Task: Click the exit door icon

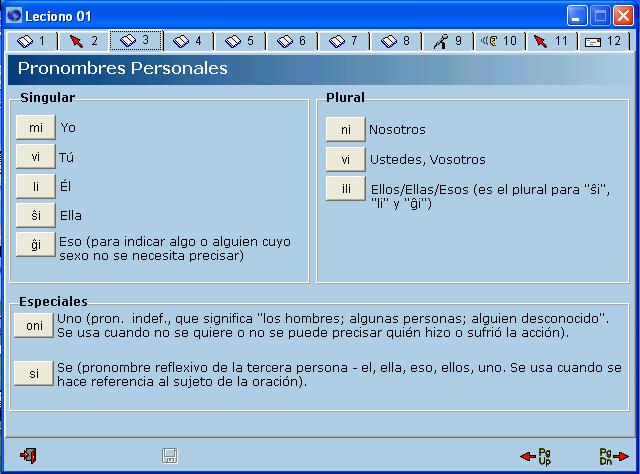Action: (28, 455)
